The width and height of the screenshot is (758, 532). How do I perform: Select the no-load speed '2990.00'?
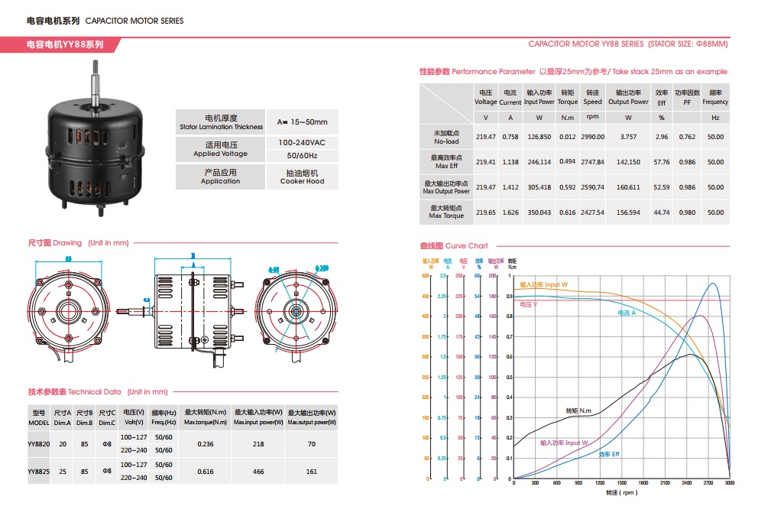(593, 137)
